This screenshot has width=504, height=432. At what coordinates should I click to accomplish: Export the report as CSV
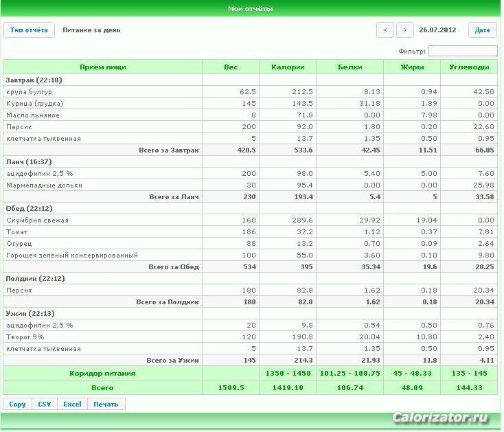(x=45, y=404)
